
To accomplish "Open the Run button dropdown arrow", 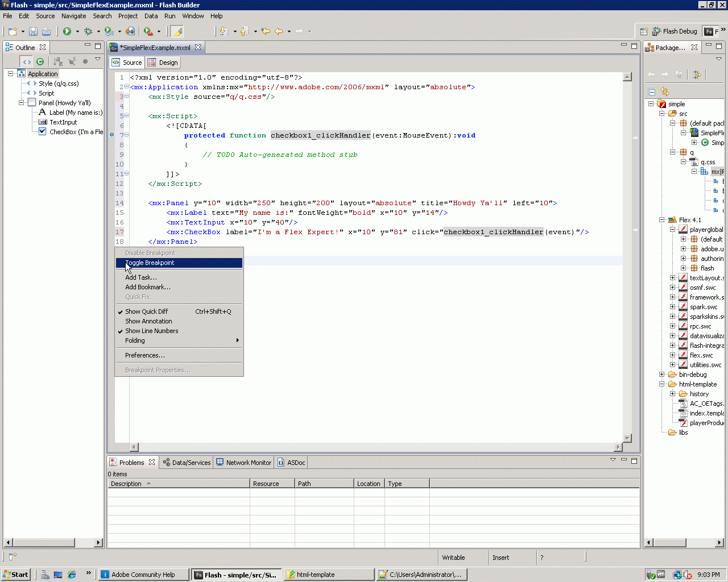I will click(77, 31).
